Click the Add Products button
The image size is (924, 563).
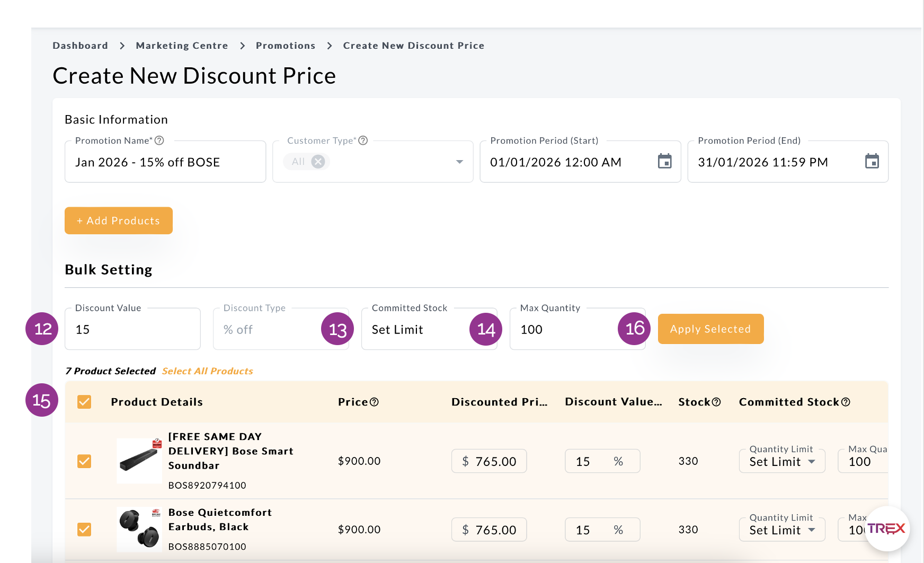[119, 221]
